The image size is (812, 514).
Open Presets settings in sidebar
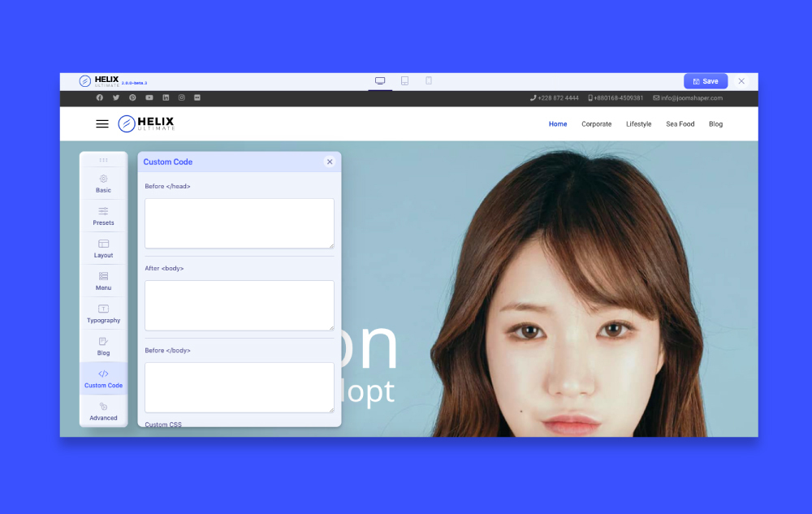tap(104, 216)
